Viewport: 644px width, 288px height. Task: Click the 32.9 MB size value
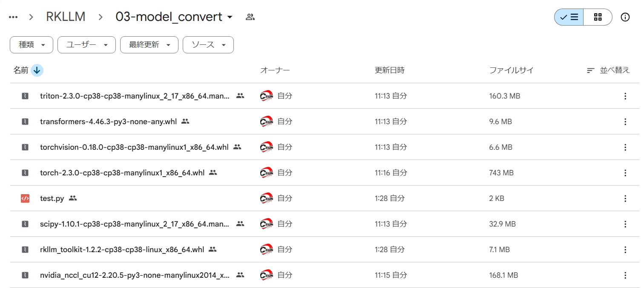[503, 224]
